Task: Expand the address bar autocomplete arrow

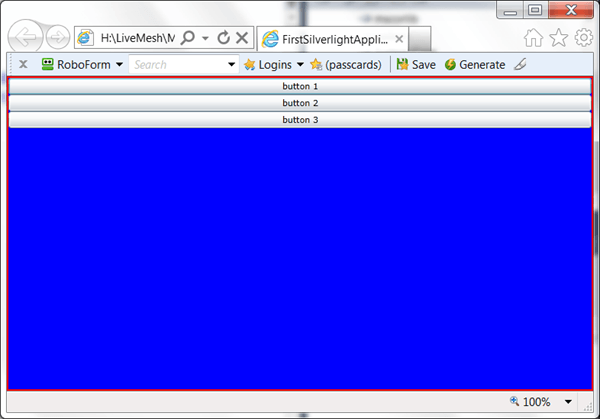Action: click(x=205, y=38)
